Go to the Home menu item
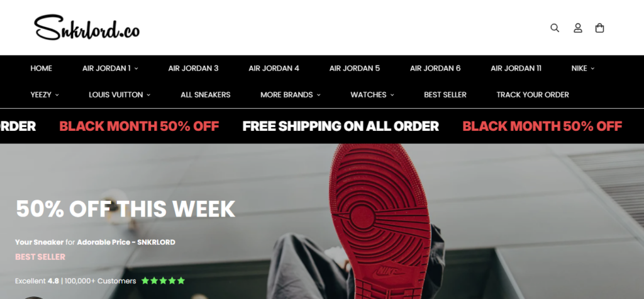This screenshot has width=644, height=299. click(x=41, y=68)
